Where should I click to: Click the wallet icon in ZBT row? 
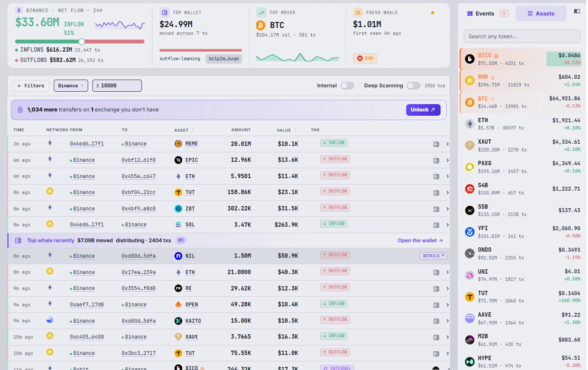pos(436,209)
